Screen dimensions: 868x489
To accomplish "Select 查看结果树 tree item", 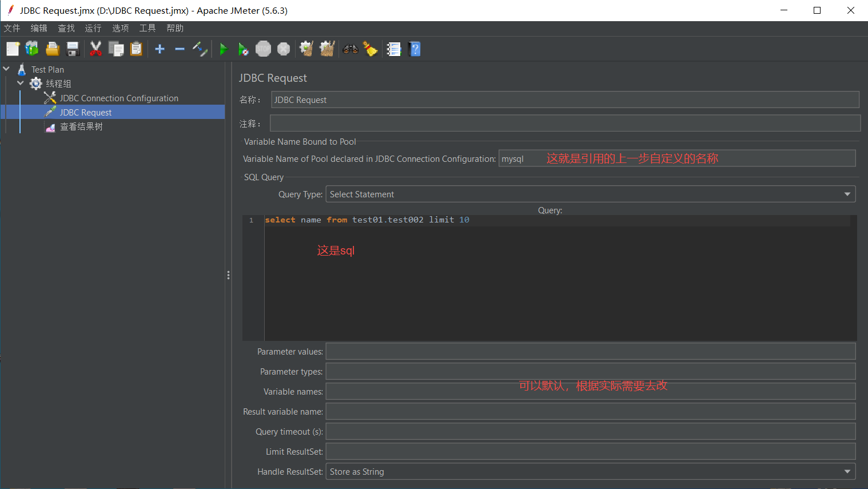I will [x=81, y=127].
